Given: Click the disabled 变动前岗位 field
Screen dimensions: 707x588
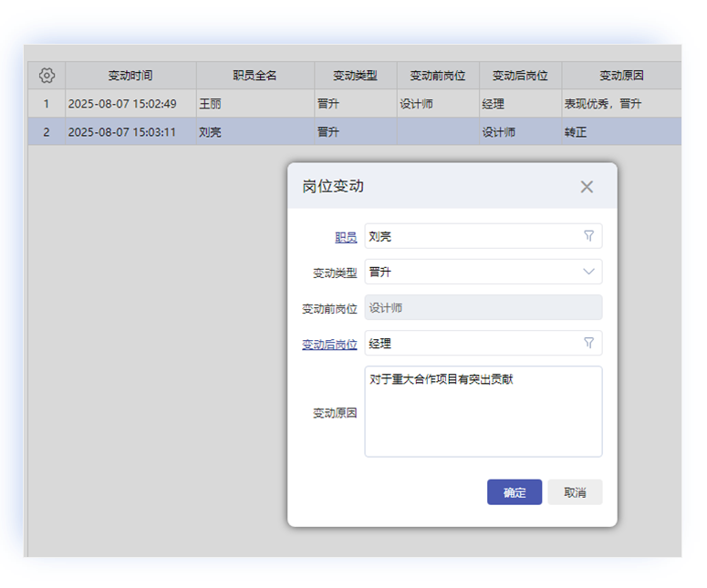Looking at the screenshot, I should point(483,308).
